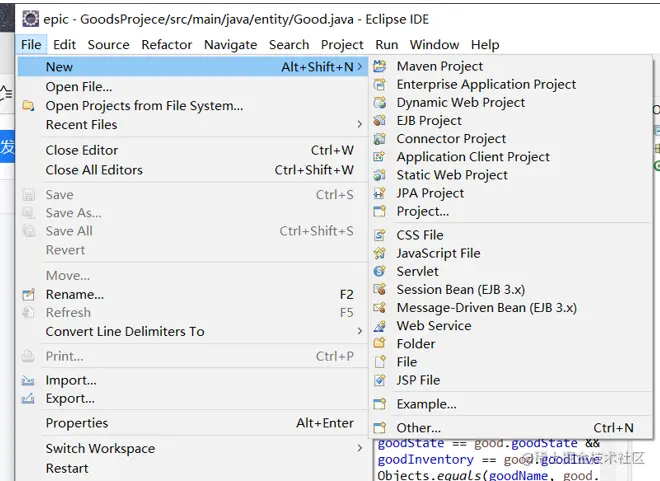Select Properties in File menu
The width and height of the screenshot is (660, 481).
click(77, 423)
